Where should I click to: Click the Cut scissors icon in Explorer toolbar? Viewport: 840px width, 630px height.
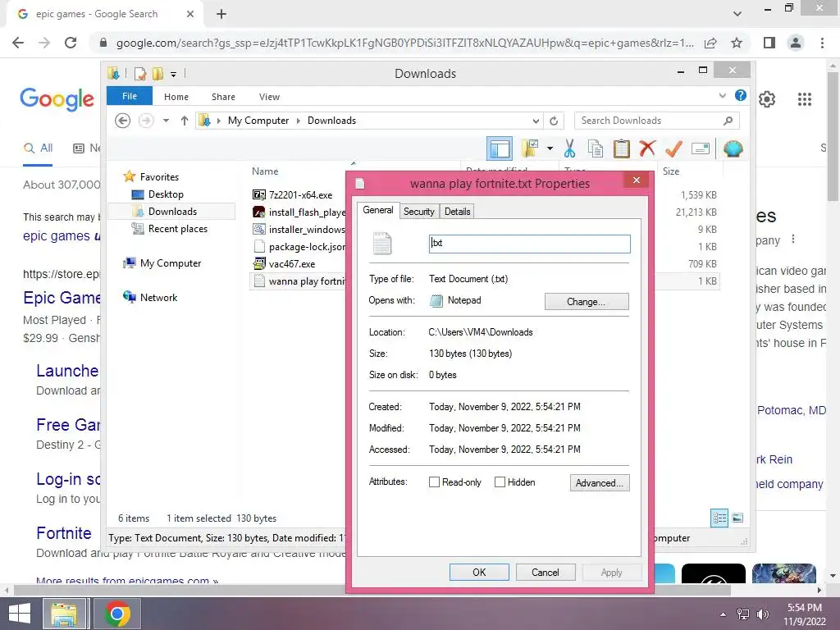(569, 148)
